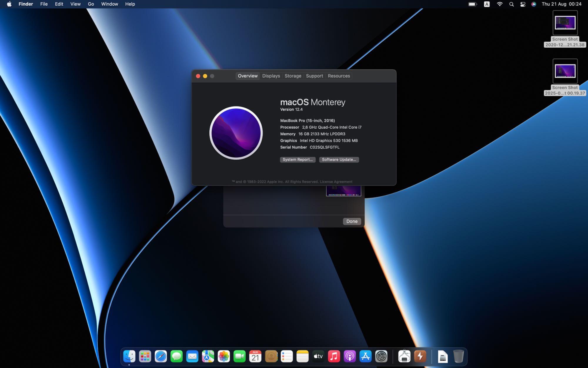Click System Information caliper icon in Dock
The width and height of the screenshot is (588, 368).
[x=404, y=356]
